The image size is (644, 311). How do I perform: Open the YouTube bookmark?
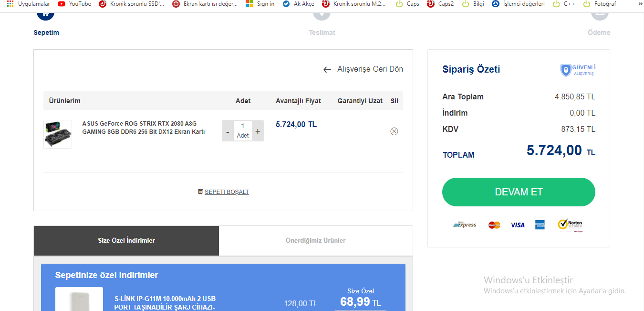tap(75, 4)
